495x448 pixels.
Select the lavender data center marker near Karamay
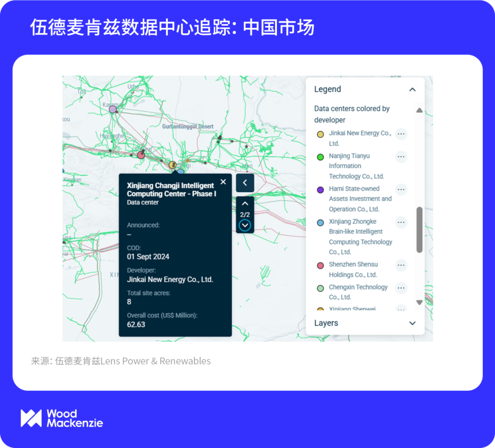click(113, 109)
